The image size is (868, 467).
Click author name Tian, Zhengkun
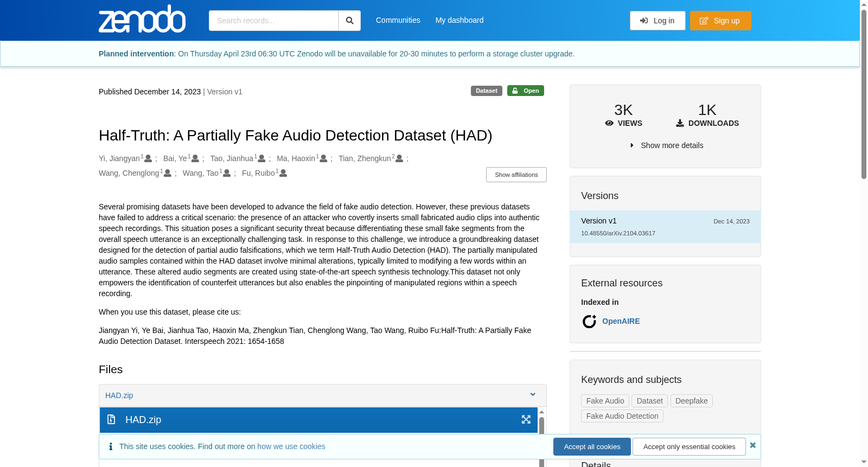click(365, 158)
